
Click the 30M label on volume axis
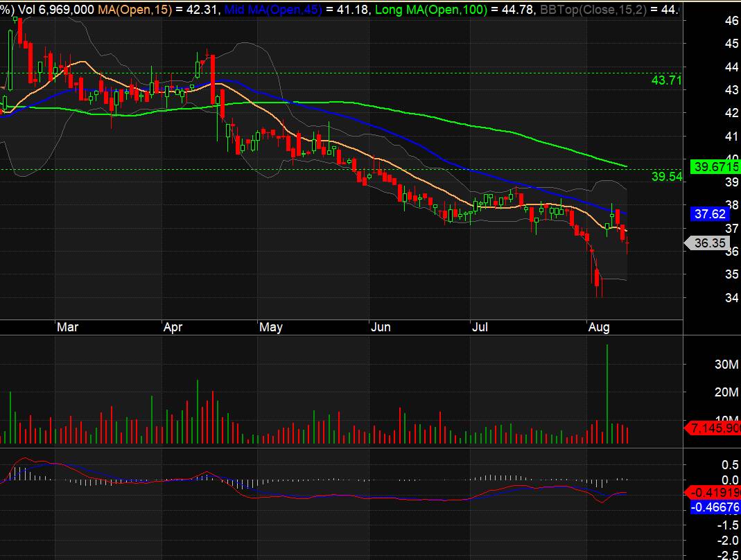point(704,365)
